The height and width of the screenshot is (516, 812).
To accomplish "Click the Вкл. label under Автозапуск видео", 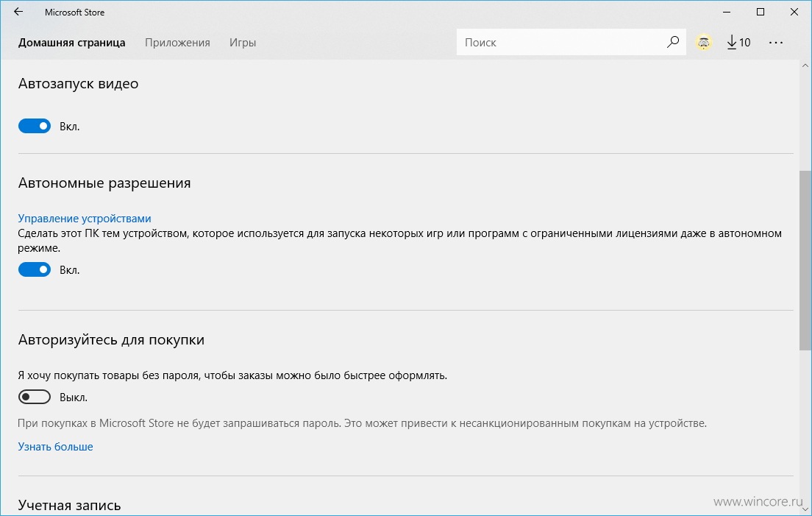I will (69, 127).
